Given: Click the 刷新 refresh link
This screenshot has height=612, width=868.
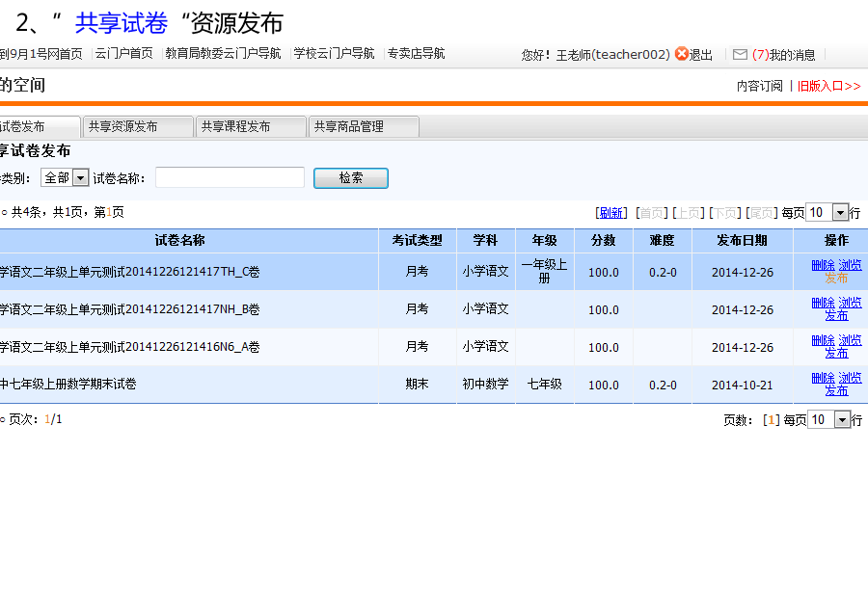Looking at the screenshot, I should point(611,213).
